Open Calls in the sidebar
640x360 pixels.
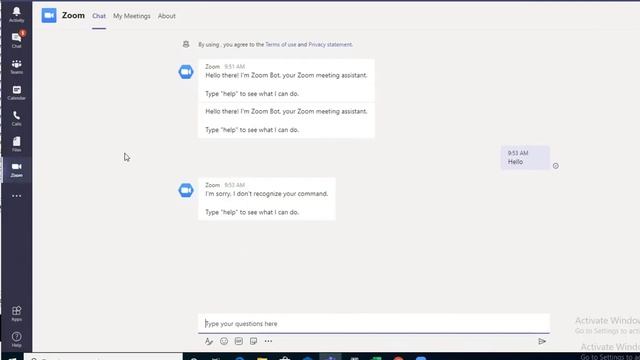16,118
